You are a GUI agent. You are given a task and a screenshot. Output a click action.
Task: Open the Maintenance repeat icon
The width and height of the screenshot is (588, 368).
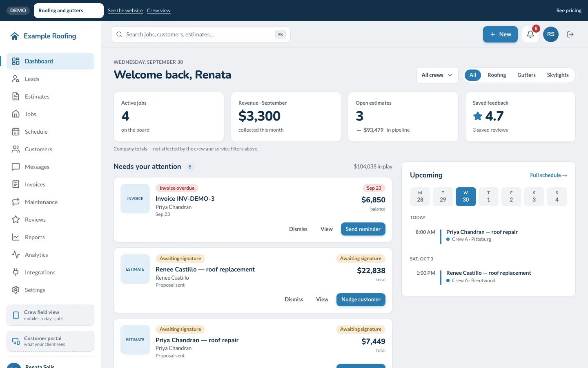pos(16,202)
